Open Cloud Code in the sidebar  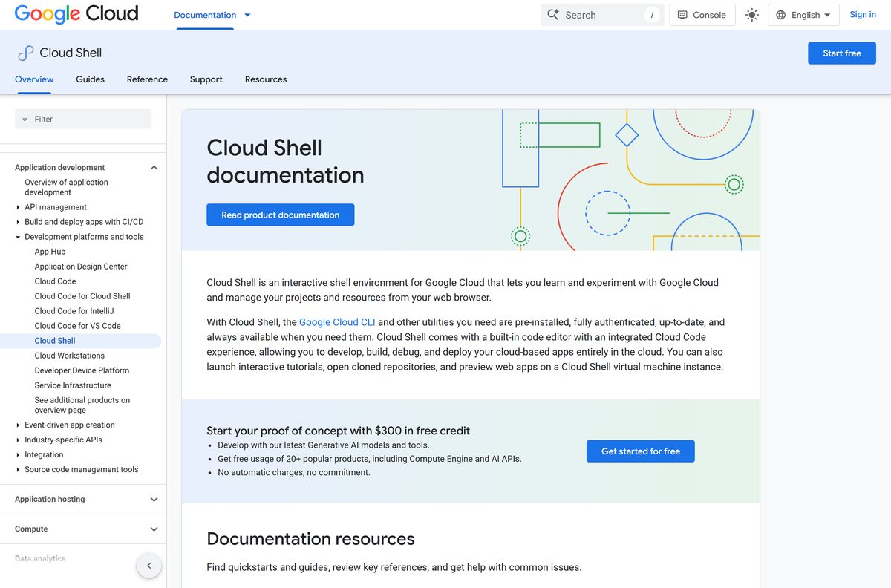[x=56, y=281]
